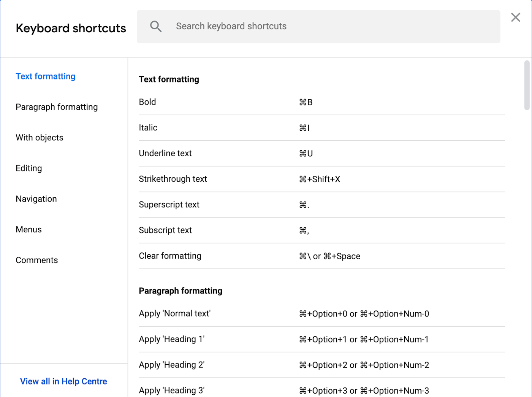Select the Clear formatting row
The height and width of the screenshot is (397, 532).
(321, 256)
